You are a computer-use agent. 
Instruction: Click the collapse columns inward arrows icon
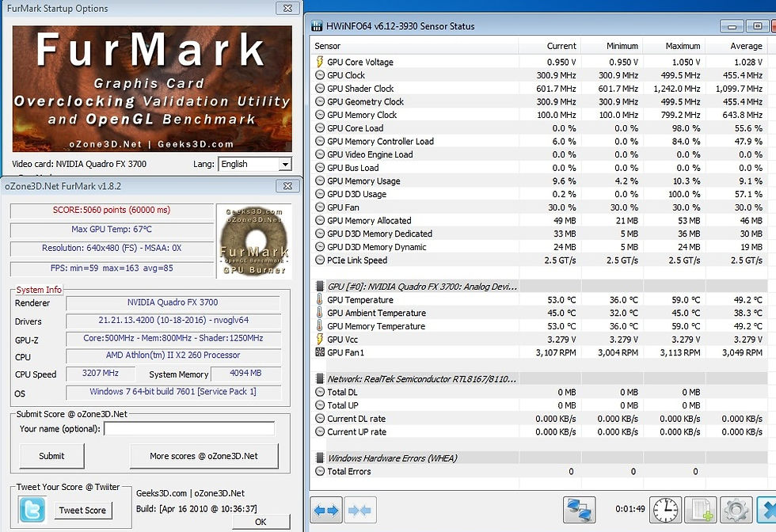point(360,510)
